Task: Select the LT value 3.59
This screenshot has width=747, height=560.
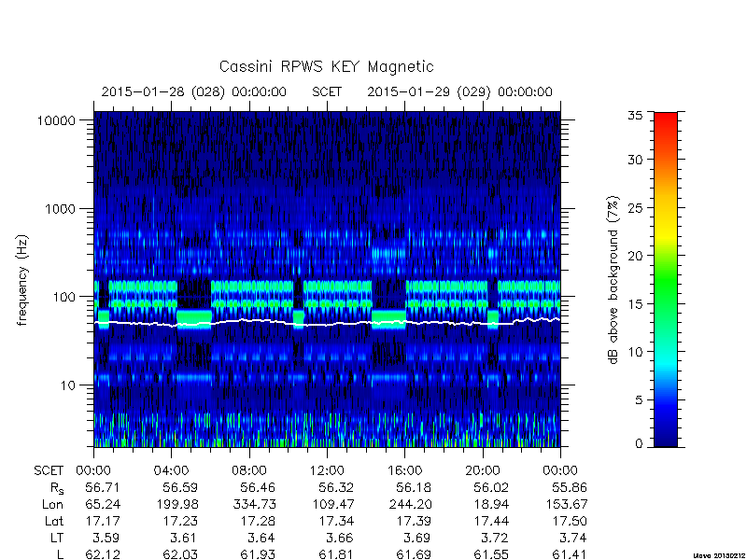Action: point(106,539)
